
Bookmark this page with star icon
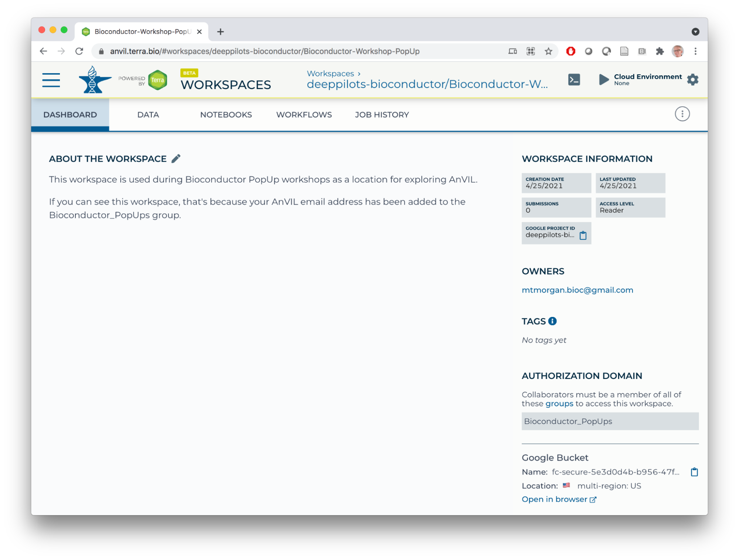tap(548, 51)
